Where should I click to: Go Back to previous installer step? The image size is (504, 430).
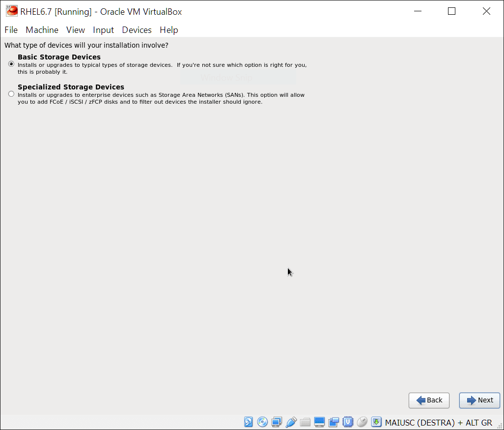pyautogui.click(x=429, y=400)
